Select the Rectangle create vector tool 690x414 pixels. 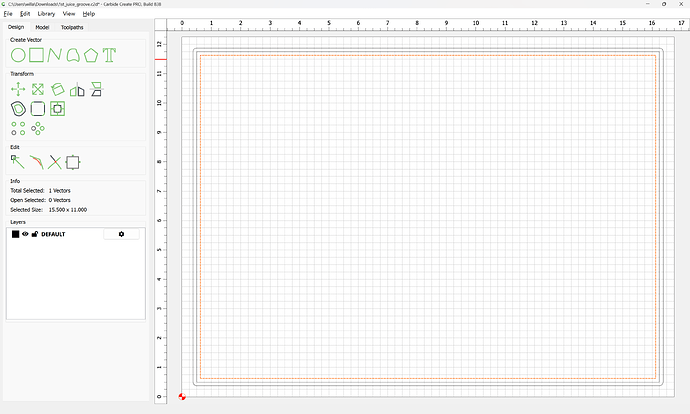(36, 55)
